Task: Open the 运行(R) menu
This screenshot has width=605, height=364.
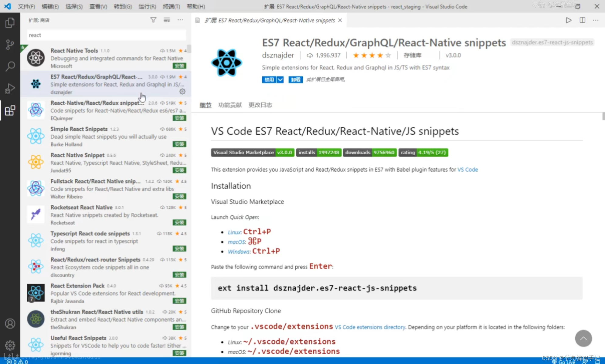Action: click(147, 6)
